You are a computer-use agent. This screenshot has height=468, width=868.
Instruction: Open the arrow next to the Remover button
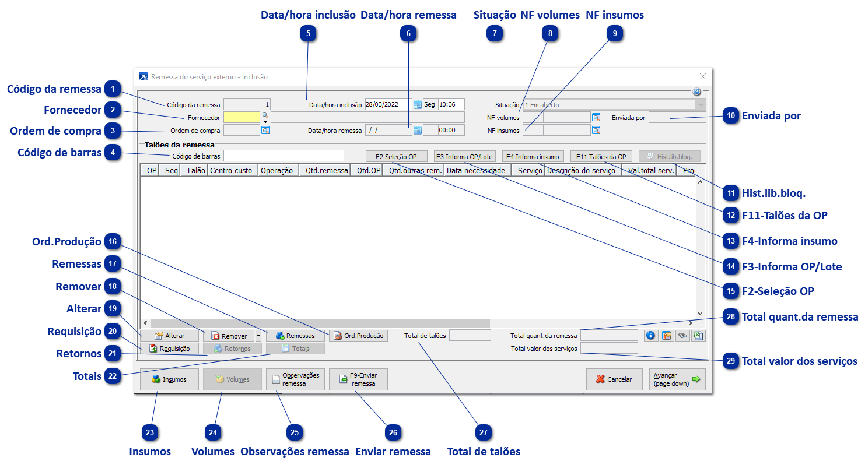click(258, 336)
